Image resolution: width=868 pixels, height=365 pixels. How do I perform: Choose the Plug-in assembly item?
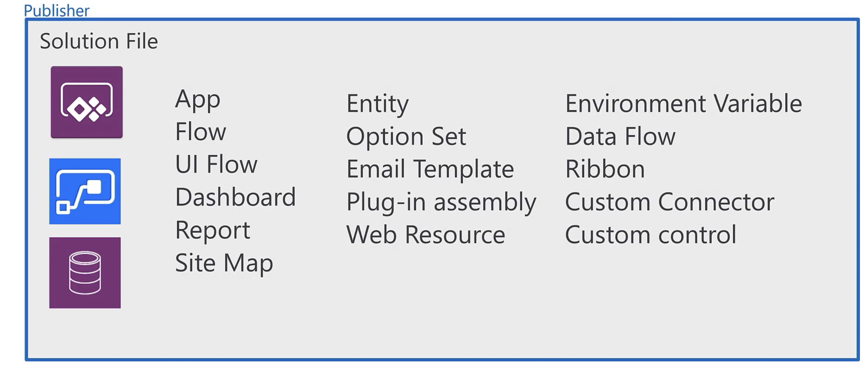(x=441, y=202)
